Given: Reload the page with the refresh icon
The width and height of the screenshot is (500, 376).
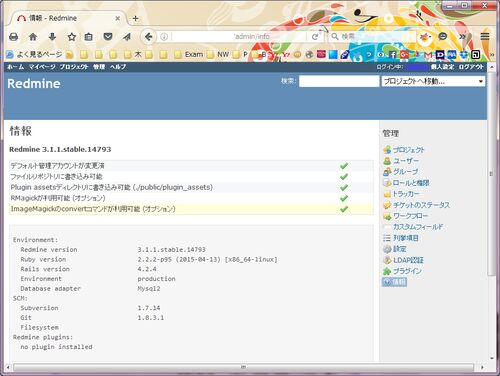Looking at the screenshot, I should pos(315,37).
